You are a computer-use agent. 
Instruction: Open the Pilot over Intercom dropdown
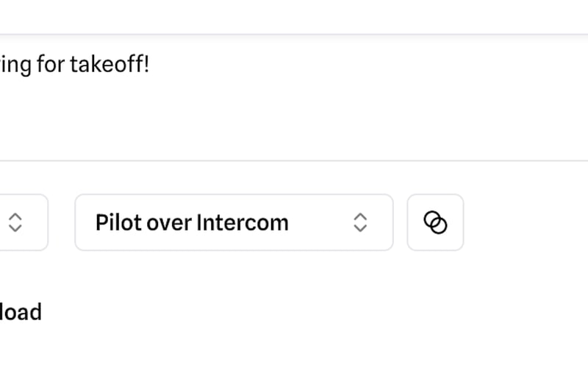coord(234,222)
